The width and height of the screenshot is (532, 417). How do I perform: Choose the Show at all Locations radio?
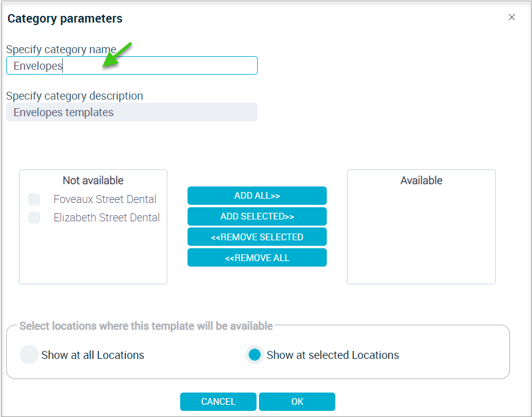click(x=29, y=355)
